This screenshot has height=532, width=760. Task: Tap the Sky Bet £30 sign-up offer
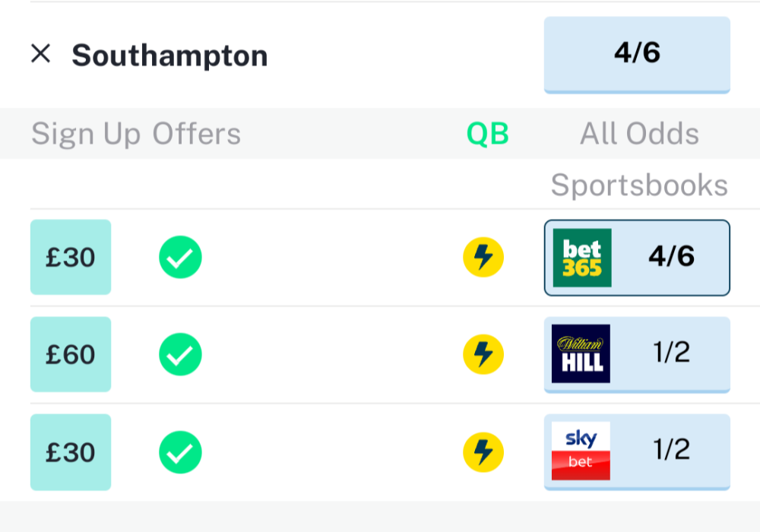coord(71,451)
